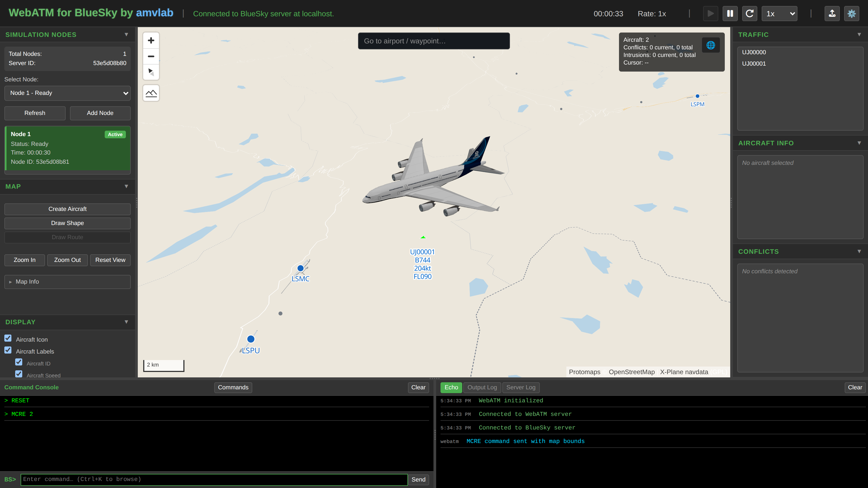Click the LSMC airport marker
Image resolution: width=868 pixels, height=488 pixels.
click(300, 268)
